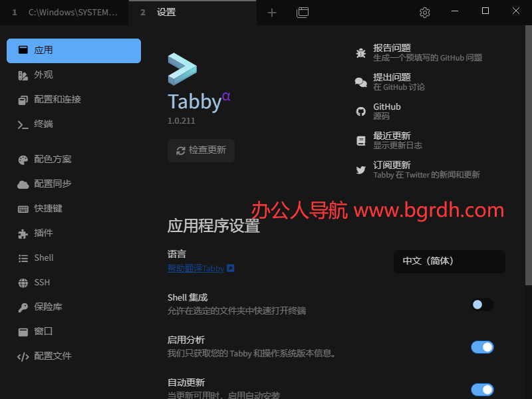Click the cloud icon beside 配置同步
Image resolution: width=532 pixels, height=399 pixels.
23,185
